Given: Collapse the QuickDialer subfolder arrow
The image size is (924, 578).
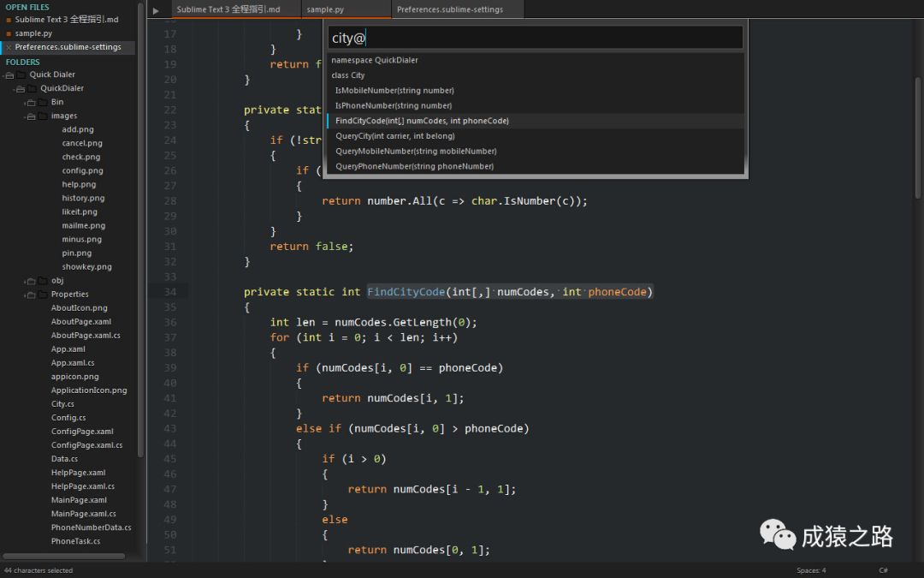Looking at the screenshot, I should 20,89.
